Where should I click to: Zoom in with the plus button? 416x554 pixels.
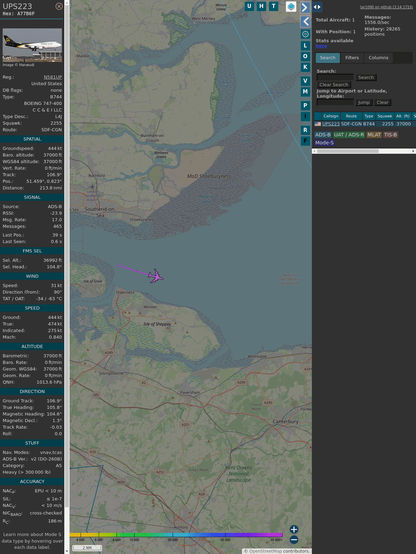pyautogui.click(x=294, y=529)
